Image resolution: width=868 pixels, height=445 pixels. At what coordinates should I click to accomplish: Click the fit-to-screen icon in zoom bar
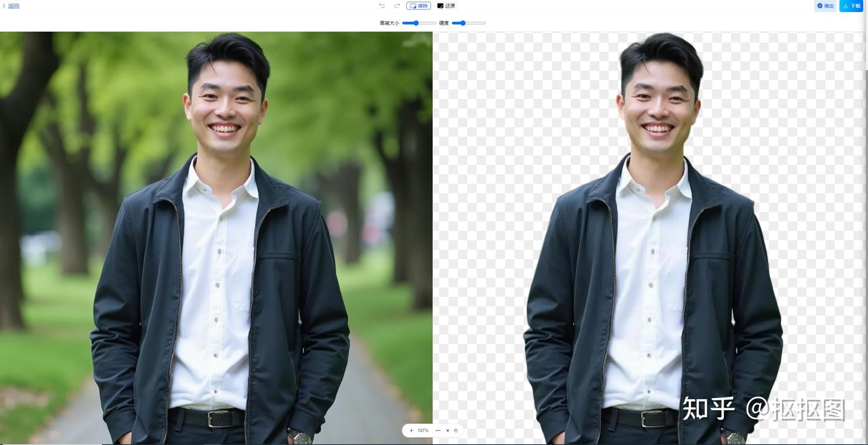(x=447, y=431)
